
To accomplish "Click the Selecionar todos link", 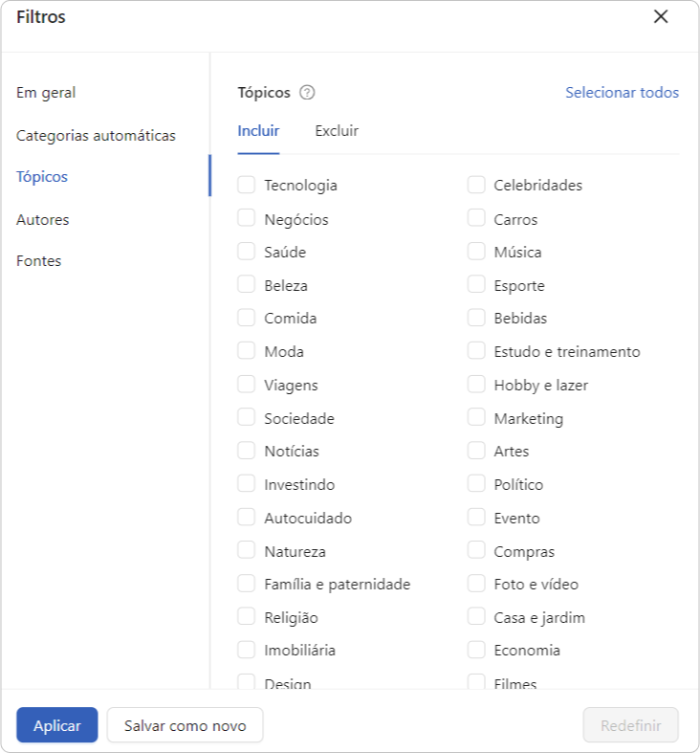I will pos(622,92).
